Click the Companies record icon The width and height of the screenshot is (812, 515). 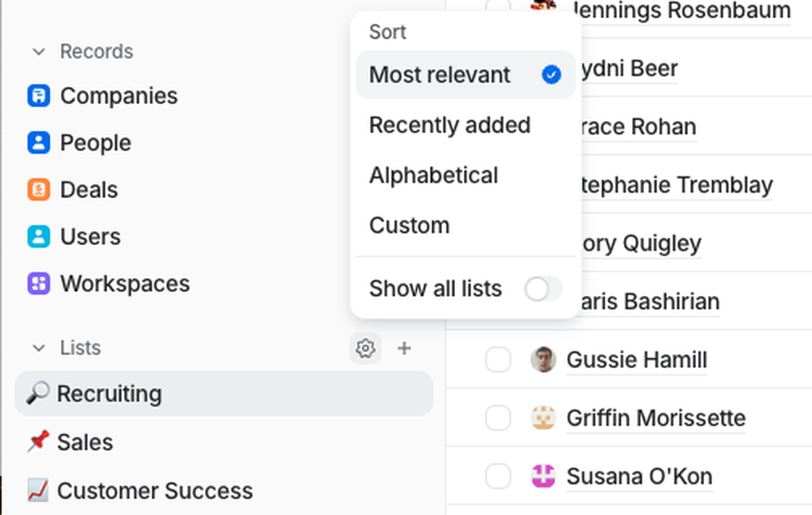[x=38, y=96]
